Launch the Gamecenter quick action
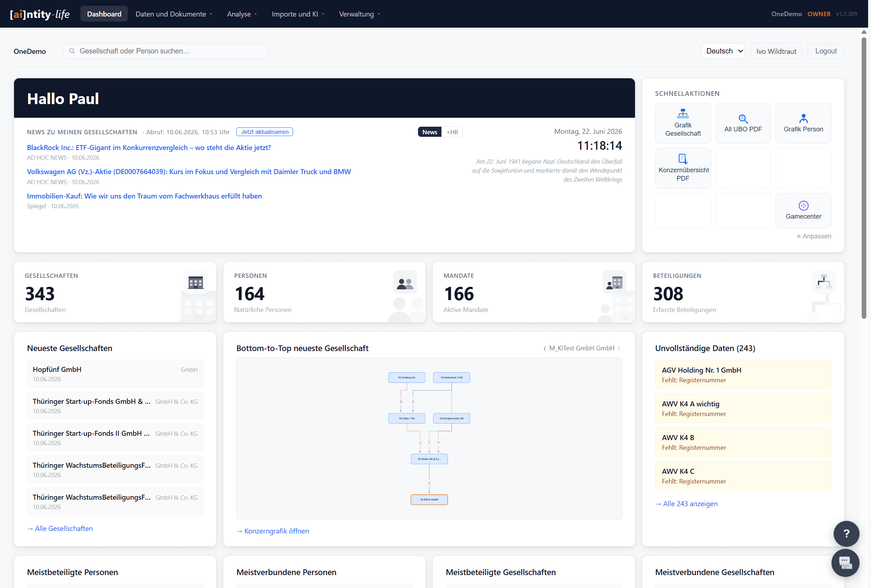 click(803, 210)
